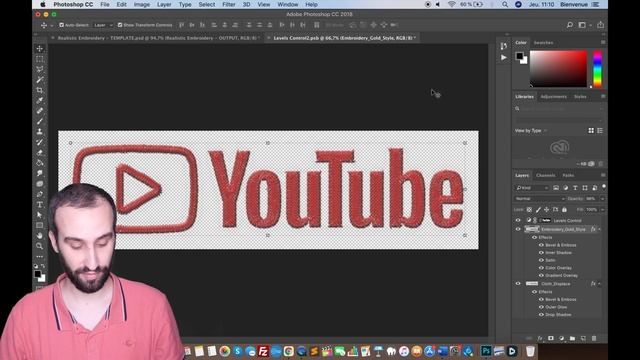Switch to the Swatches tab
The width and height of the screenshot is (640, 360).
pos(543,42)
